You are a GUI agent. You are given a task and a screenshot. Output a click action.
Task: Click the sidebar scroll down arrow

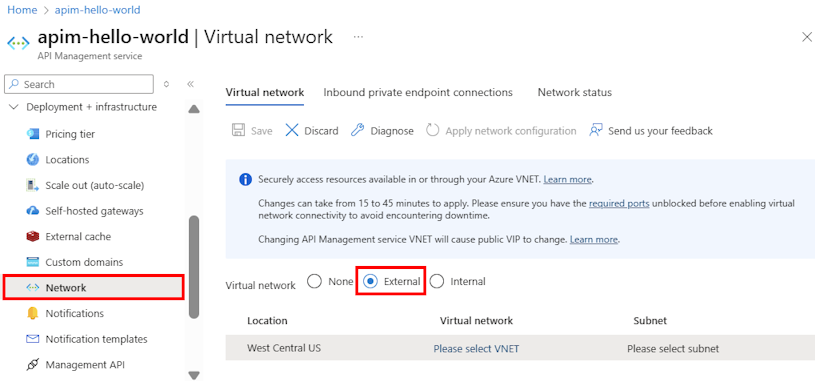(x=194, y=375)
